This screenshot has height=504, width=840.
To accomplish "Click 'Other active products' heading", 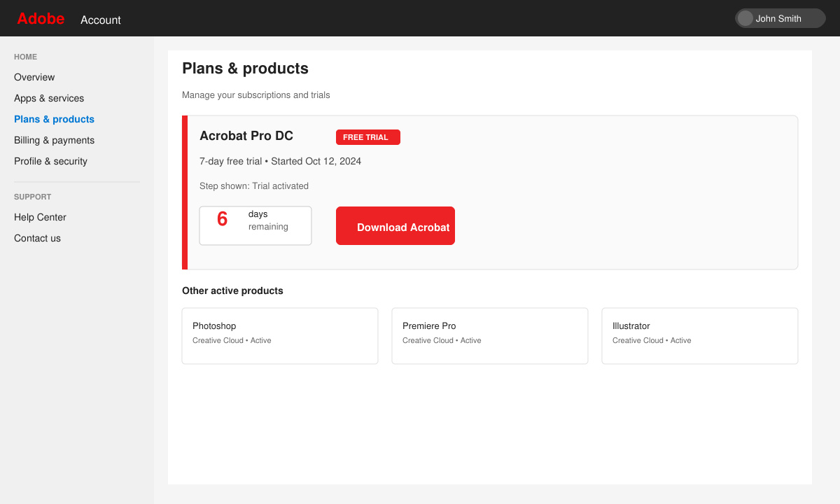I will click(x=232, y=290).
